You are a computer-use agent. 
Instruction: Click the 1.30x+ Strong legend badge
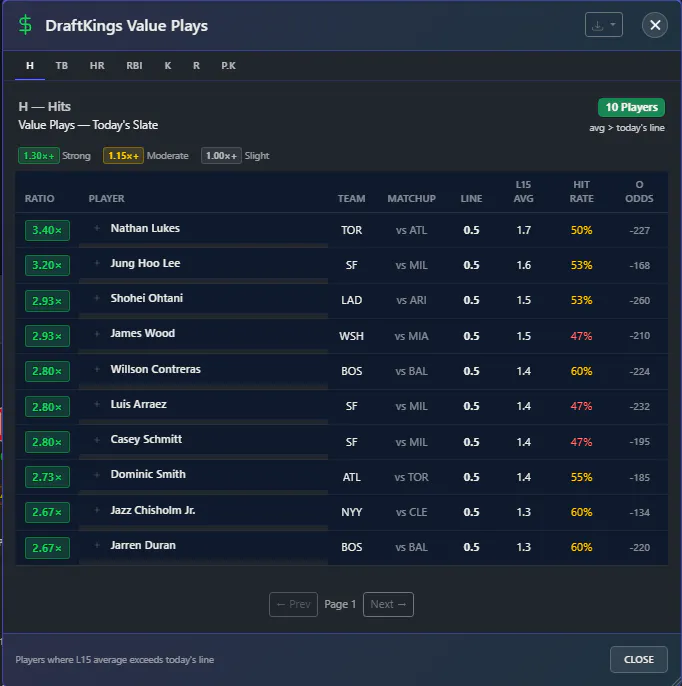coord(39,156)
